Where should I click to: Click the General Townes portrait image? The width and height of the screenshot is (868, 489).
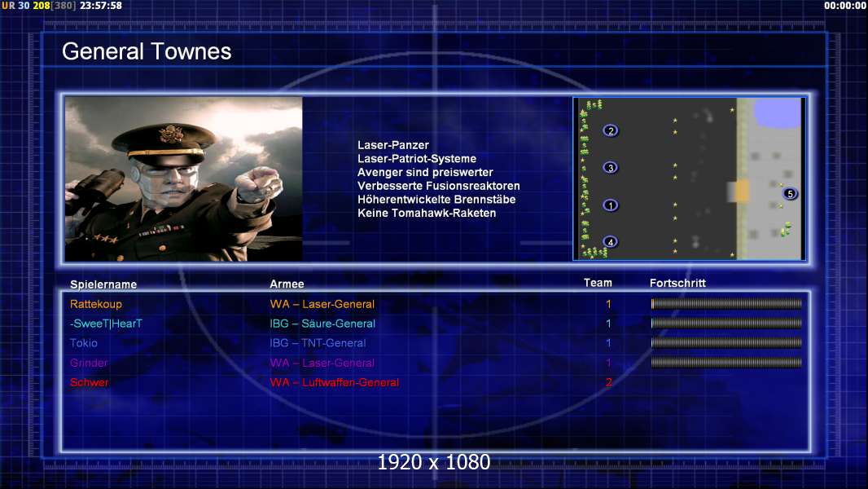tap(184, 178)
